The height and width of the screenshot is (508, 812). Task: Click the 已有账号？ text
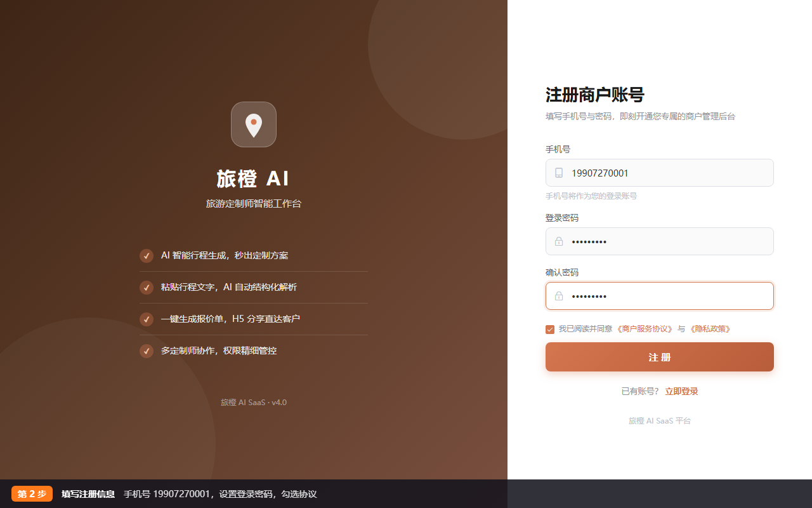tap(641, 391)
